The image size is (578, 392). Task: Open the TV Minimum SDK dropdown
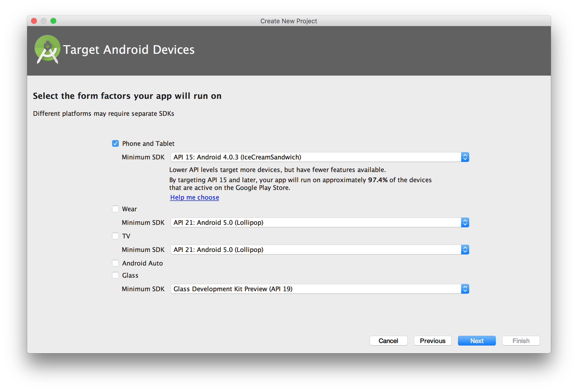(320, 250)
